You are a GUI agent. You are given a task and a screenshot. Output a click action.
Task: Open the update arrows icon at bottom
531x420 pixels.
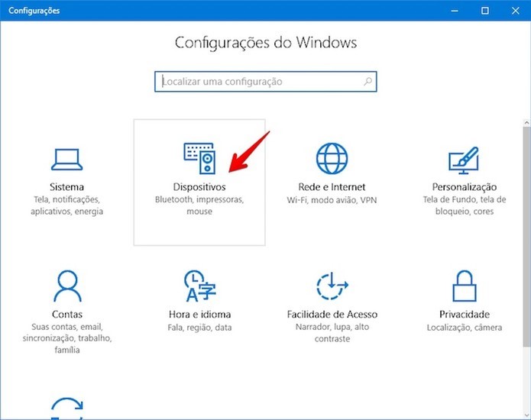coord(67,408)
